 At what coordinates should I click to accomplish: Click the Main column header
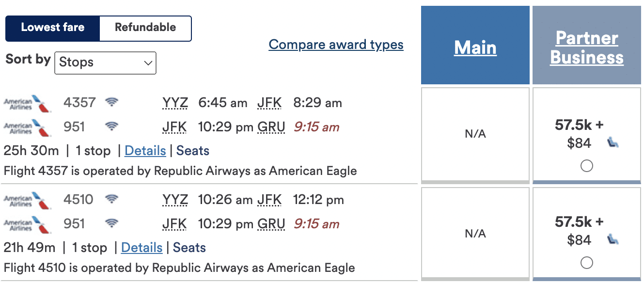tap(475, 47)
